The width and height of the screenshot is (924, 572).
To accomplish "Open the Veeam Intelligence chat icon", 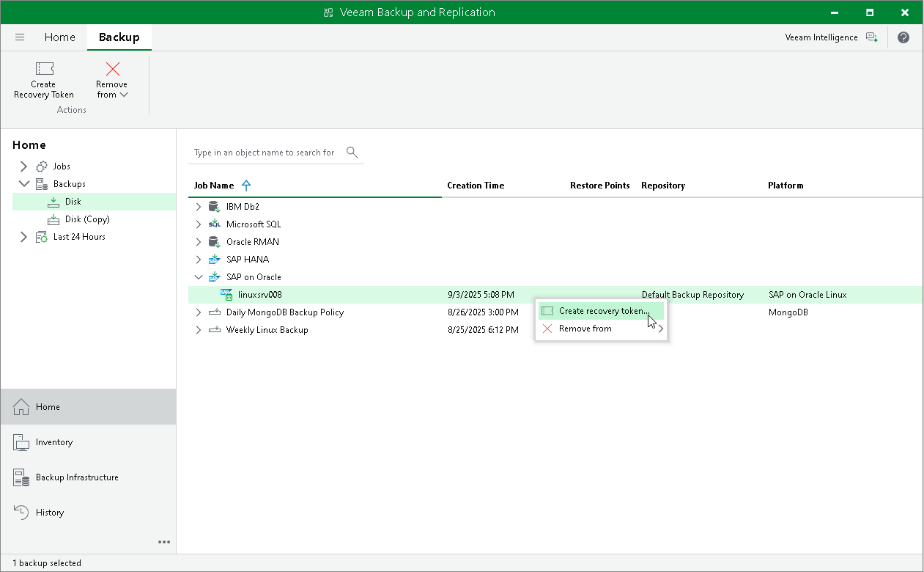I will tap(871, 37).
